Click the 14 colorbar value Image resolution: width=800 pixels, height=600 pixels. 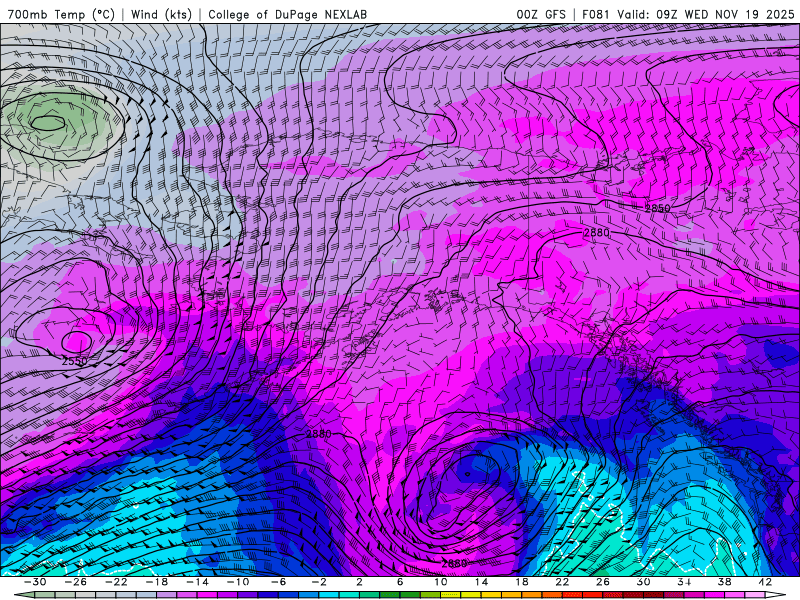coord(481,582)
